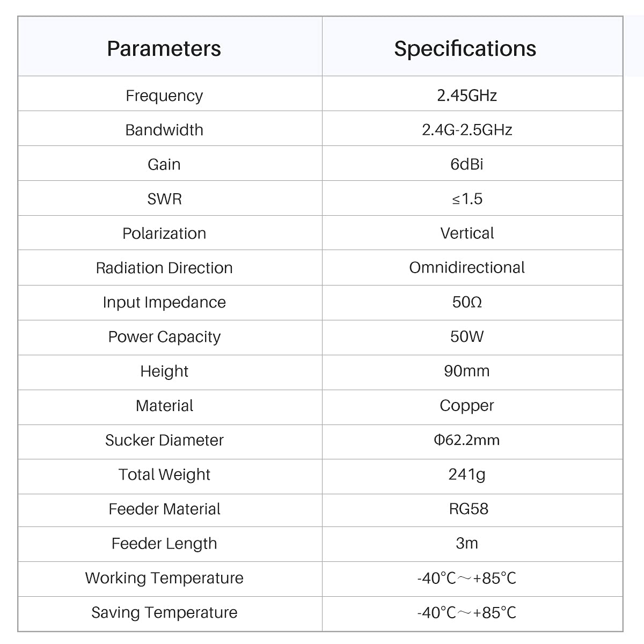644x644 pixels.
Task: Click the 241g total weight value
Action: [467, 474]
